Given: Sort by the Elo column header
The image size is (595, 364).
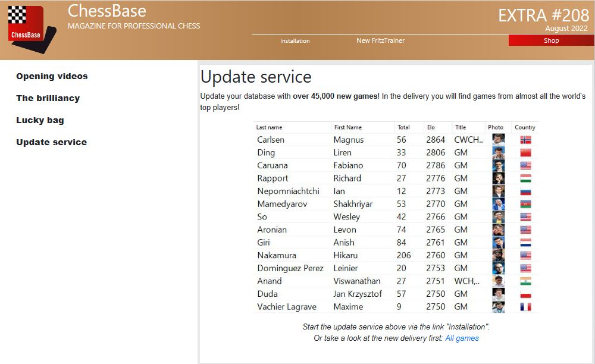Looking at the screenshot, I should [431, 127].
